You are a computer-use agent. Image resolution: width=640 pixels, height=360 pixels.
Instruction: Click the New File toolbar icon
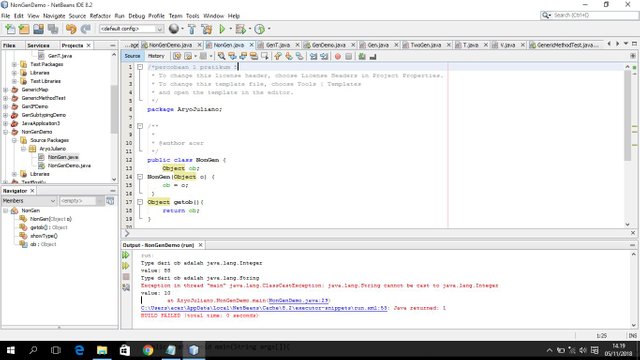[10, 29]
